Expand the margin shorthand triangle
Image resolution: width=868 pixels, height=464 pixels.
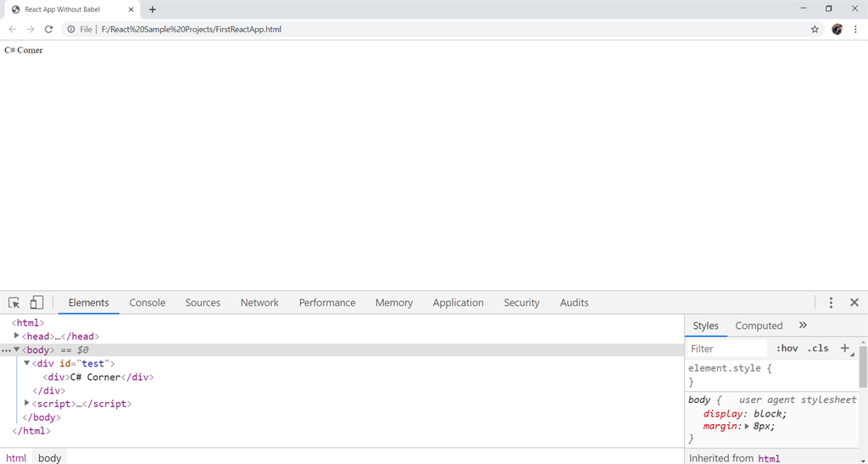747,427
